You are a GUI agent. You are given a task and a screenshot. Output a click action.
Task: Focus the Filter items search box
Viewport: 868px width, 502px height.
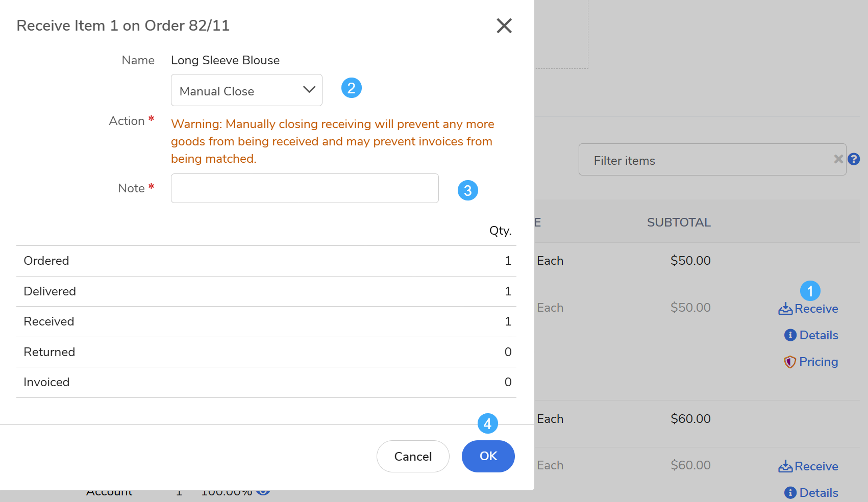[704, 160]
